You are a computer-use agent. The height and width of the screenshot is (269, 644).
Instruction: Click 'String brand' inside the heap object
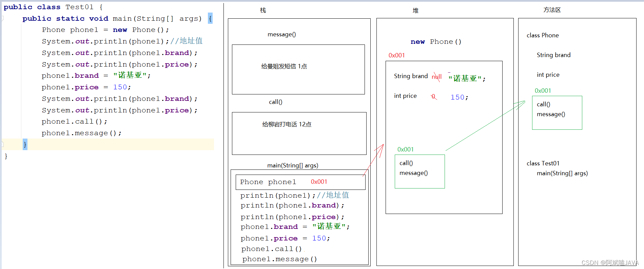[x=411, y=76]
